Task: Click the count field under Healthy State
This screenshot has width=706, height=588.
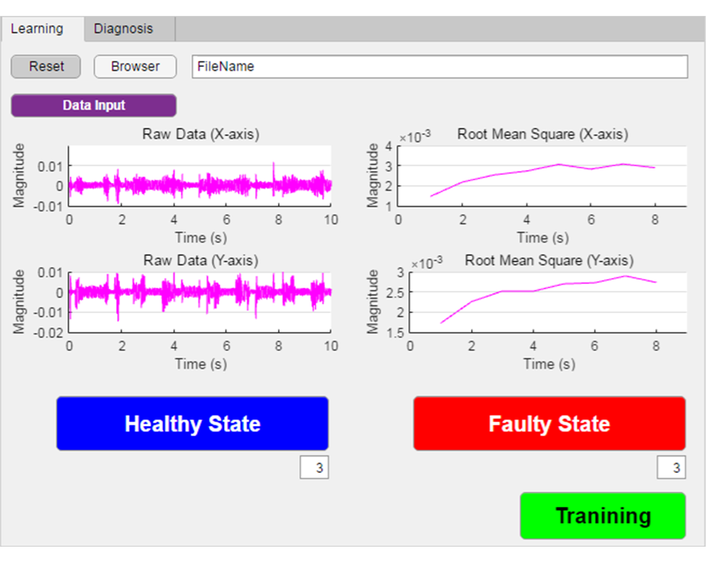Action: [314, 468]
